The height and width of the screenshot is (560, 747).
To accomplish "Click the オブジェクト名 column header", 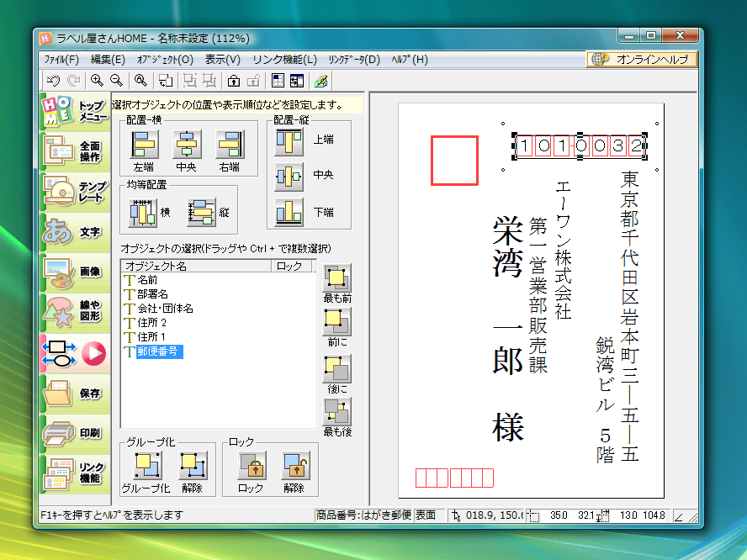I will click(x=196, y=267).
